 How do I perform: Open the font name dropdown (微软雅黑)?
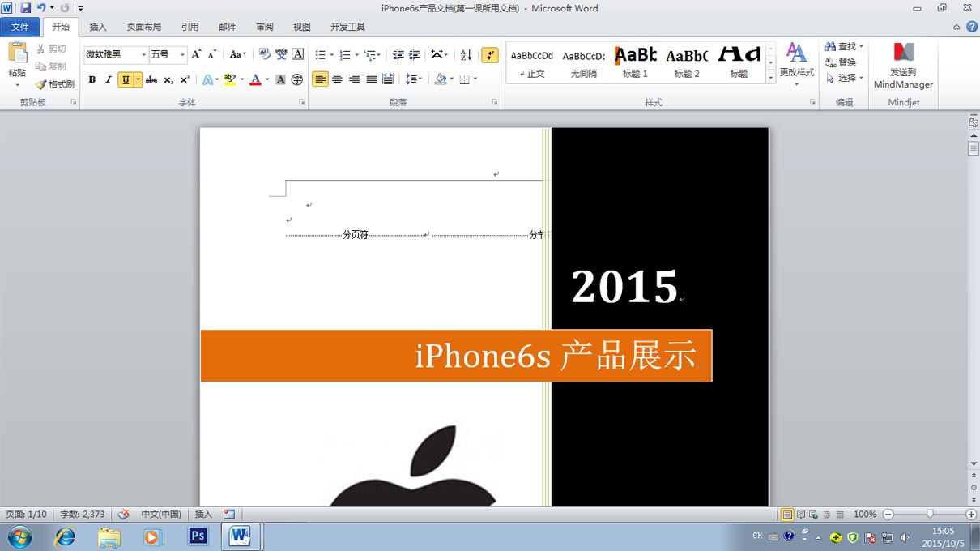[144, 54]
